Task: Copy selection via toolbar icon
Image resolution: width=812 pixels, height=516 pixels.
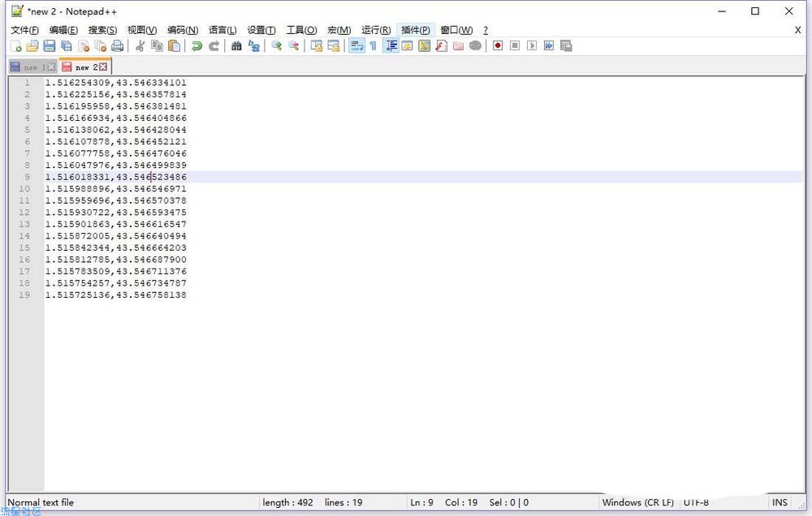Action: [x=157, y=46]
